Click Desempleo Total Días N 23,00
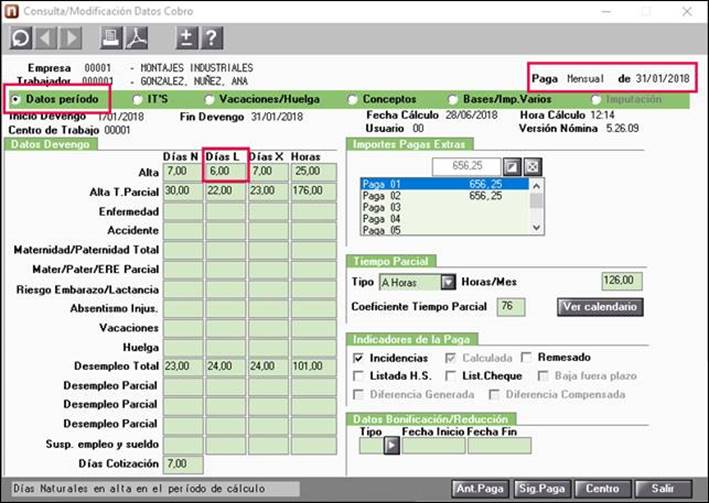This screenshot has width=709, height=503. 183,366
